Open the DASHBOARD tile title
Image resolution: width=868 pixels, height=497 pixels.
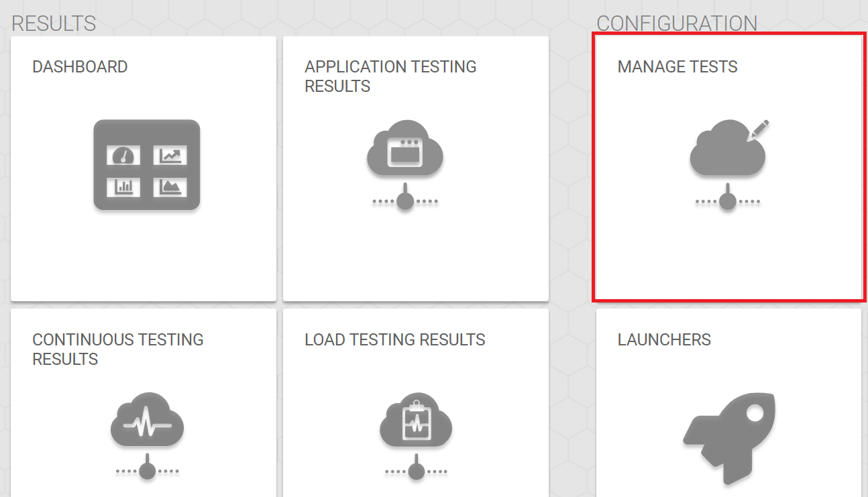pyautogui.click(x=80, y=67)
